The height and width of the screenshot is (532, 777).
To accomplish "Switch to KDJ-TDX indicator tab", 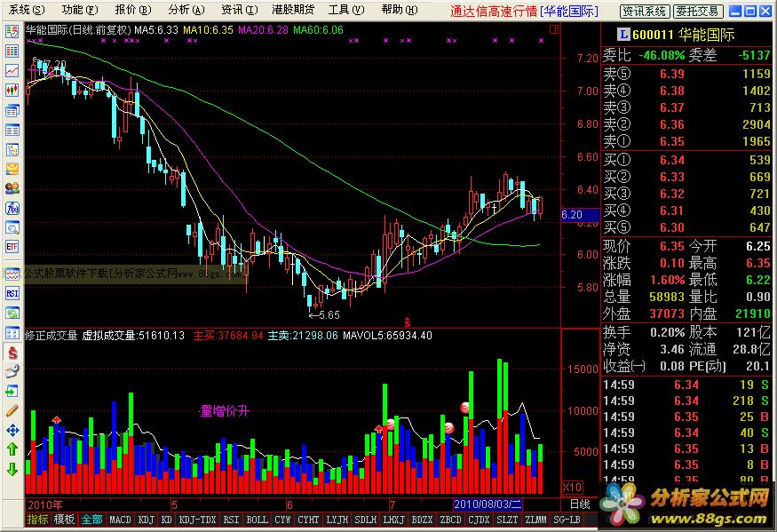I will pyautogui.click(x=197, y=520).
